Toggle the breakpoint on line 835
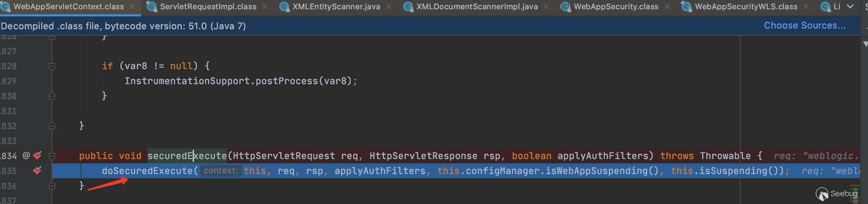This screenshot has width=868, height=204. pyautogui.click(x=37, y=171)
